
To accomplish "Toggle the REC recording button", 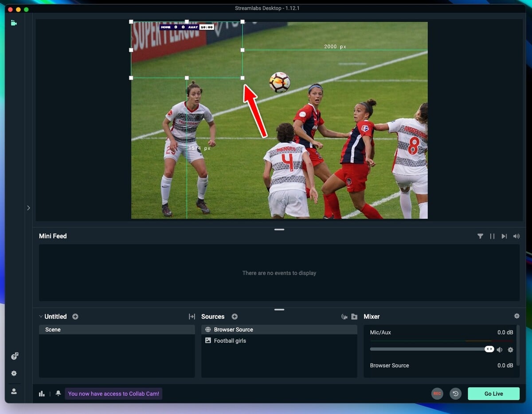I will tap(437, 393).
